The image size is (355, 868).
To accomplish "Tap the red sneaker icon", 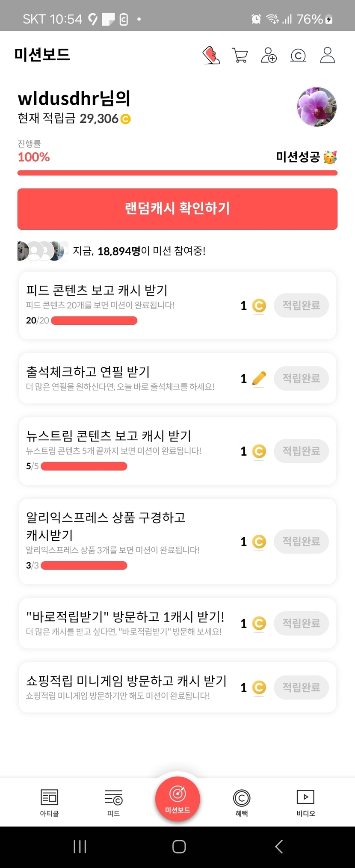I will tap(211, 55).
